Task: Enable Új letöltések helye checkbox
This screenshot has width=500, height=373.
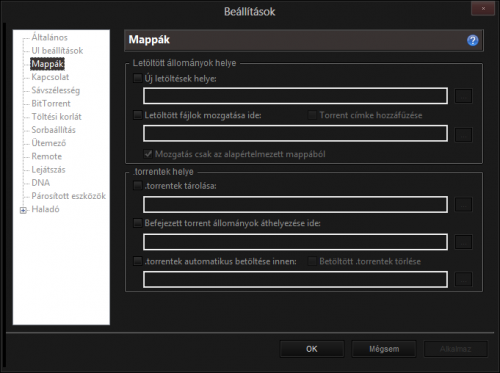Action: pos(137,78)
